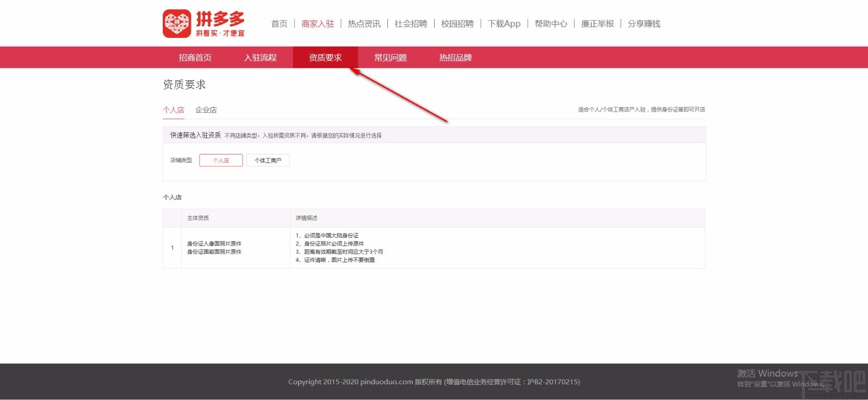Open 热招品牌 menu item
The image size is (868, 400).
pos(456,57)
